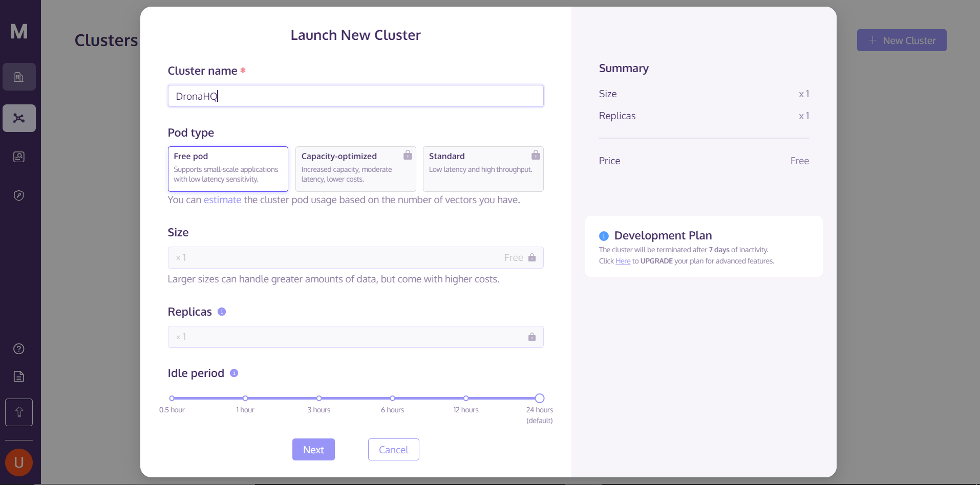Open the documentation page icon in sidebar
The image size is (980, 485).
point(19,377)
